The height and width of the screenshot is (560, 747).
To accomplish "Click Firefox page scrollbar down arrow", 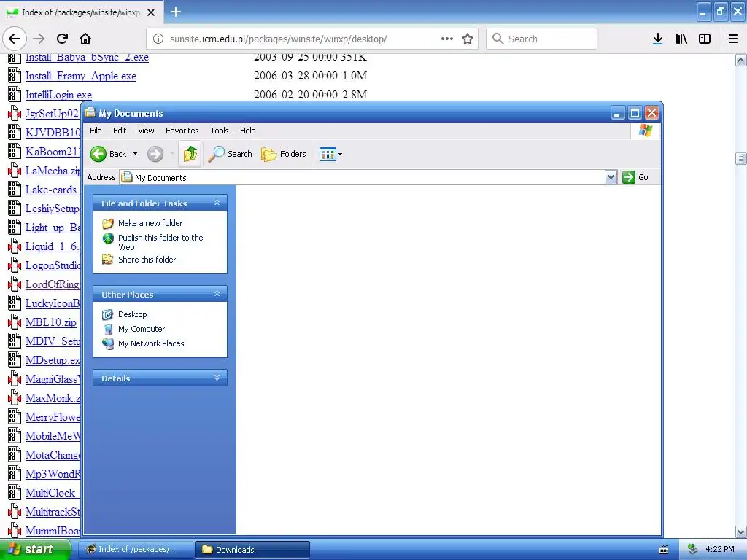I will pos(741,532).
